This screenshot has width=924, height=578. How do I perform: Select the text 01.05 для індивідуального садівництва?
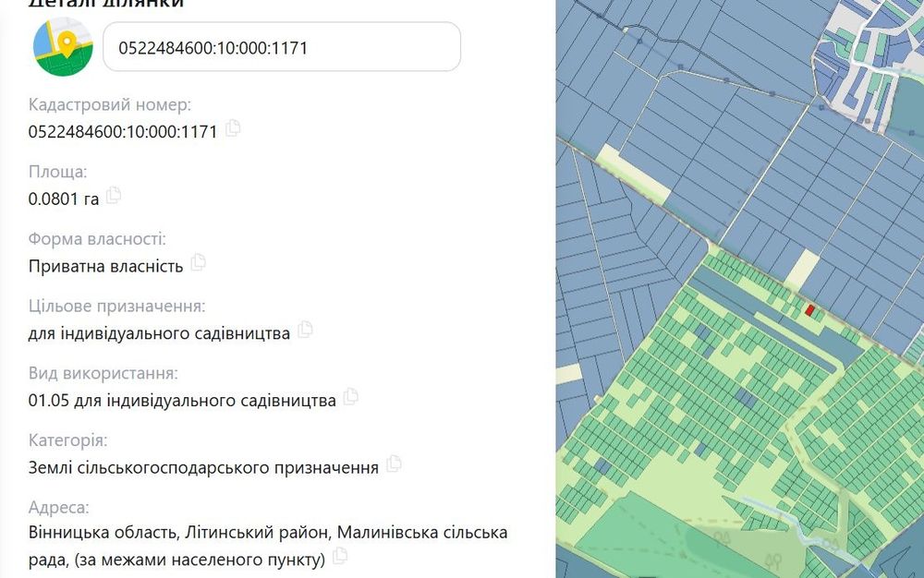(x=182, y=400)
